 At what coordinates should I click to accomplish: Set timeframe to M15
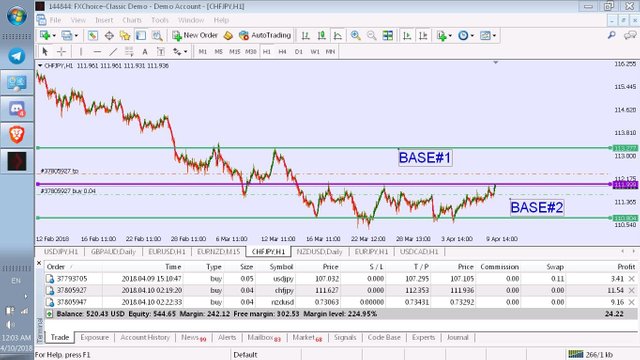point(235,51)
